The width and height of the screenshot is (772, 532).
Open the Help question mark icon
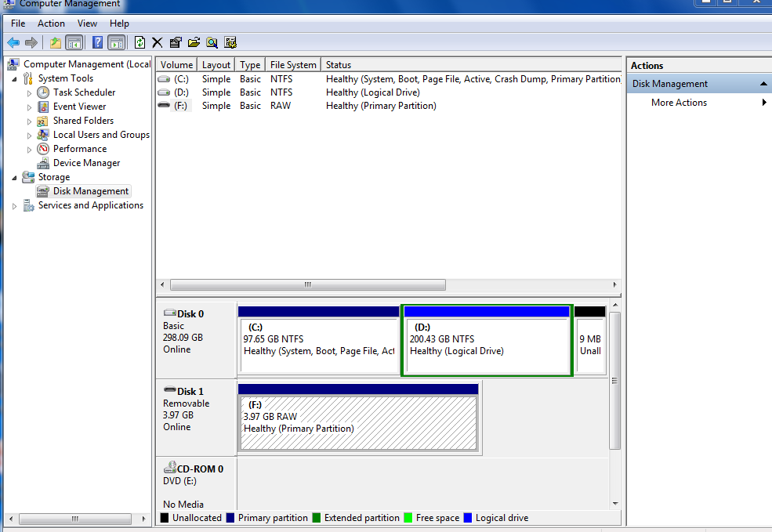[97, 43]
